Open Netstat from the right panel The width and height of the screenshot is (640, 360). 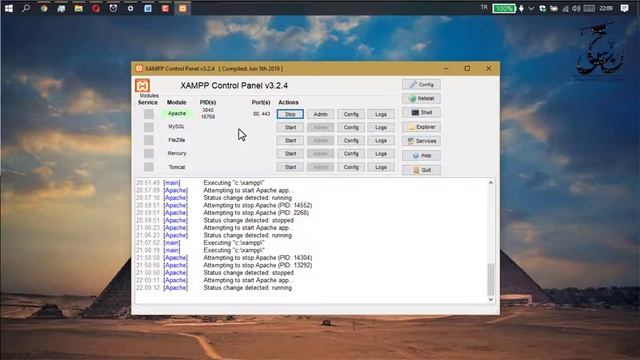[421, 98]
